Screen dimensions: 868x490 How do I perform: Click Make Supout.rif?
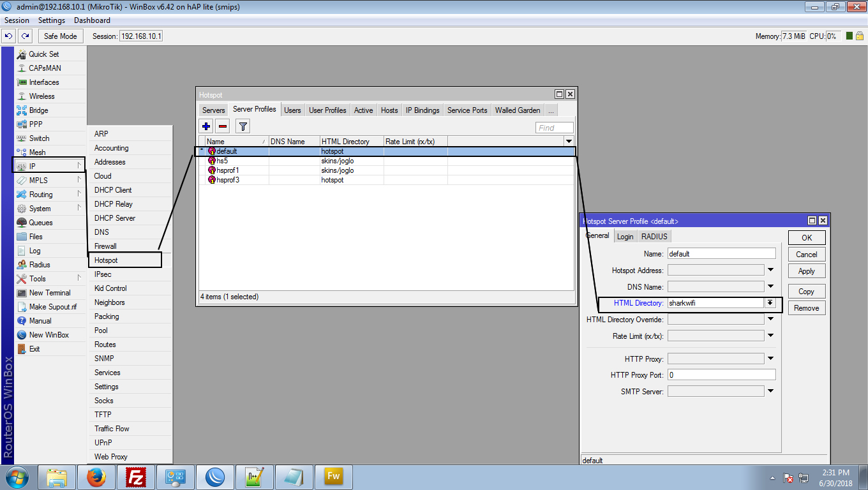[x=50, y=307]
